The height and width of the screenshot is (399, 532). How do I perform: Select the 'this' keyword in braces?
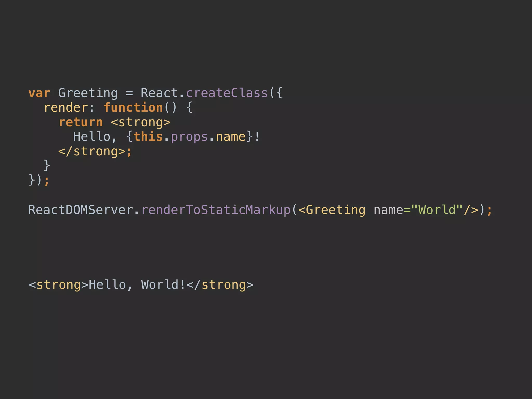coord(148,136)
